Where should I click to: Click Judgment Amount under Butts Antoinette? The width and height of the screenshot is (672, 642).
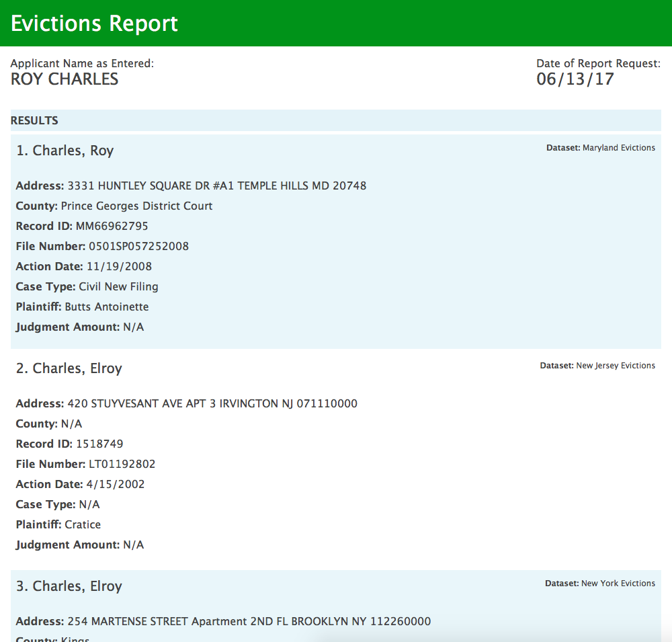(80, 327)
